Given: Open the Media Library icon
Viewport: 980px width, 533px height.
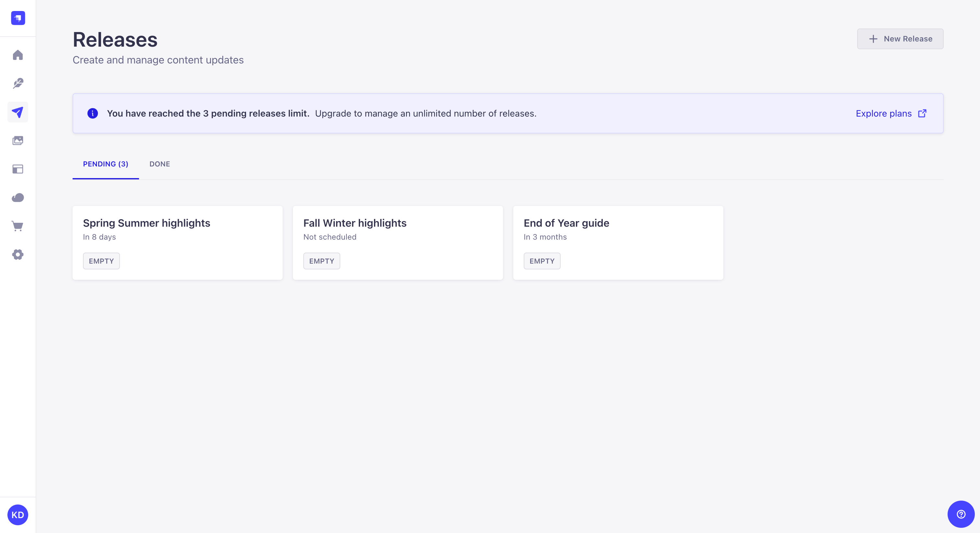Looking at the screenshot, I should click(x=18, y=141).
